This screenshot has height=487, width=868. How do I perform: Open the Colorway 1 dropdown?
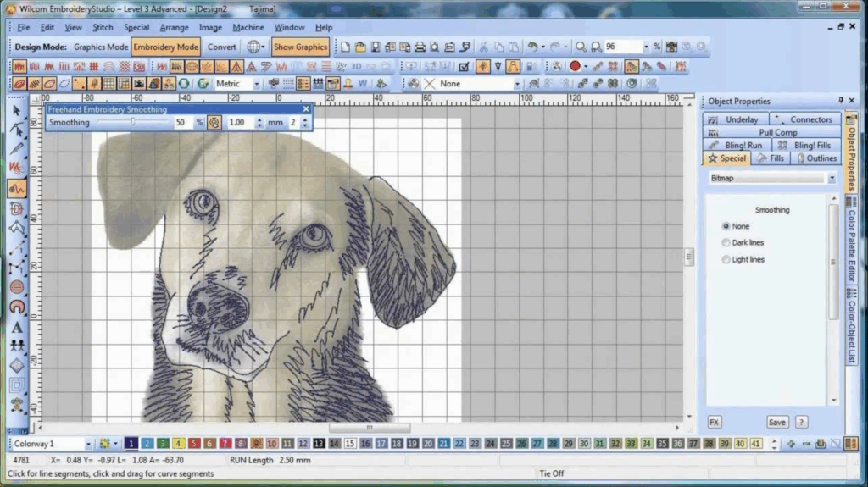click(88, 445)
